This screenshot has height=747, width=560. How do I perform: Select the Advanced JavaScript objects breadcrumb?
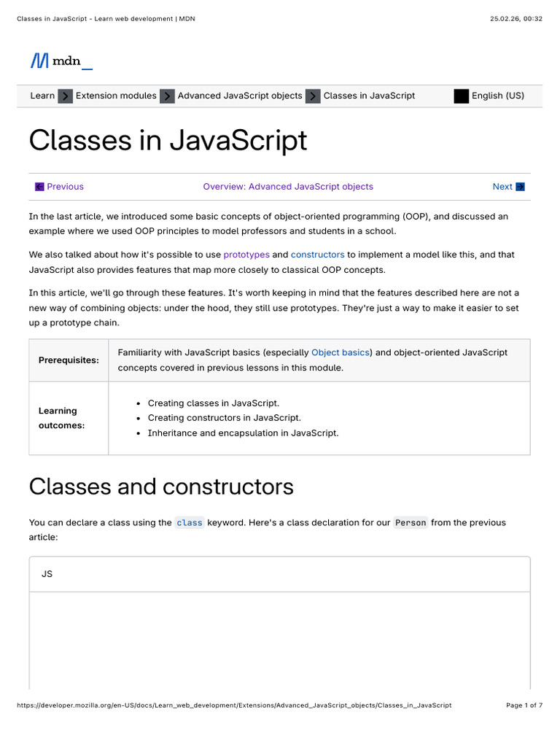click(240, 96)
